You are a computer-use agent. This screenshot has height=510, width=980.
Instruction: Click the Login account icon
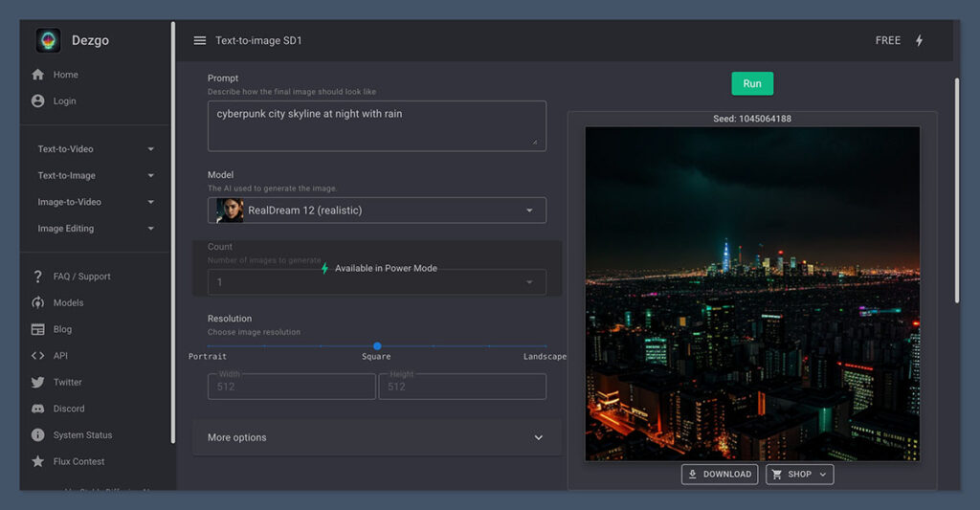pos(38,101)
